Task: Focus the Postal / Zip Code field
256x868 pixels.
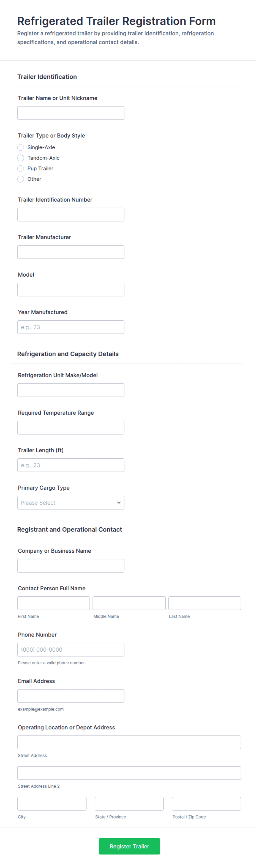Action: tap(206, 803)
